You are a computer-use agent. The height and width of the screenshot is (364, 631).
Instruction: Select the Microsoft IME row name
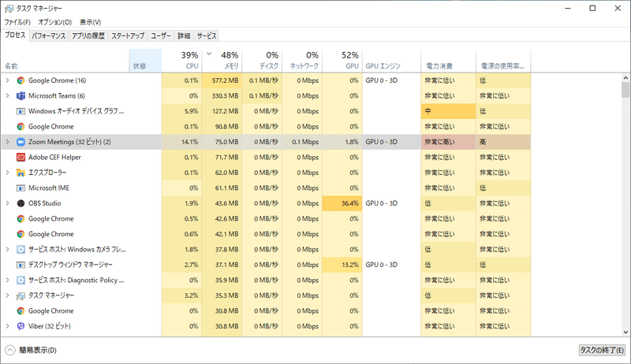point(49,188)
